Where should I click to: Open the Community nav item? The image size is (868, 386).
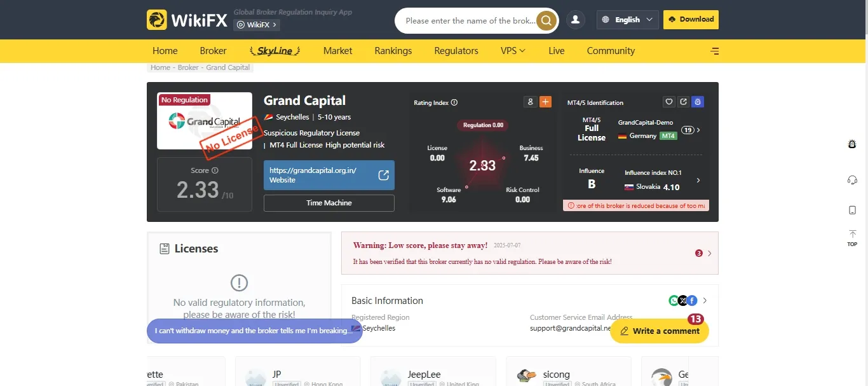611,51
